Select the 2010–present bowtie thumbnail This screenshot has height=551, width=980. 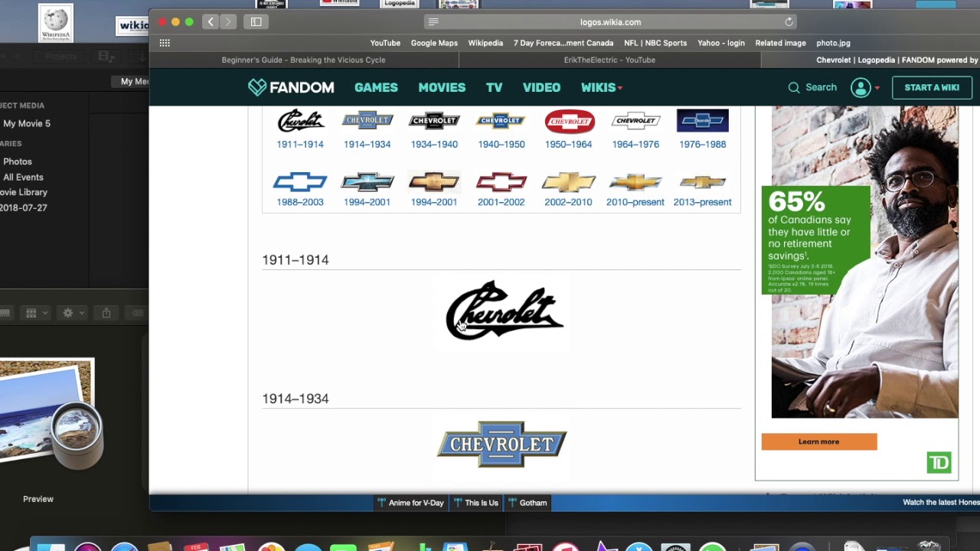[635, 182]
